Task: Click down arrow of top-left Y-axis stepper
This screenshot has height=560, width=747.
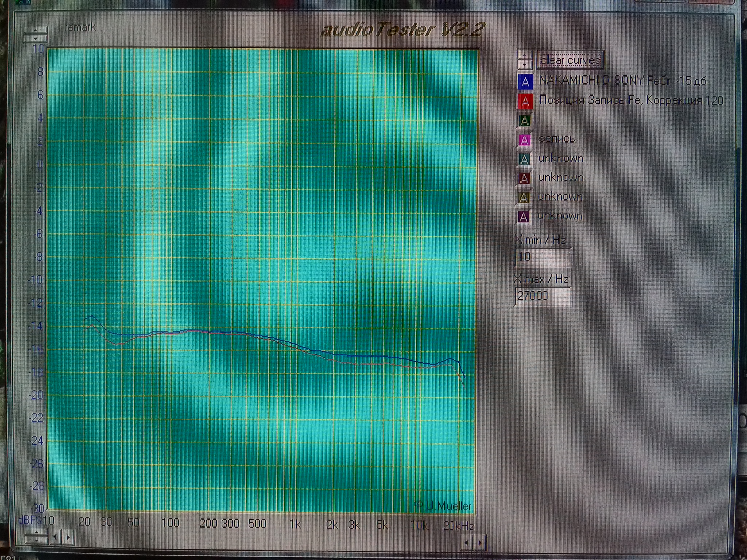Action: tap(35, 38)
